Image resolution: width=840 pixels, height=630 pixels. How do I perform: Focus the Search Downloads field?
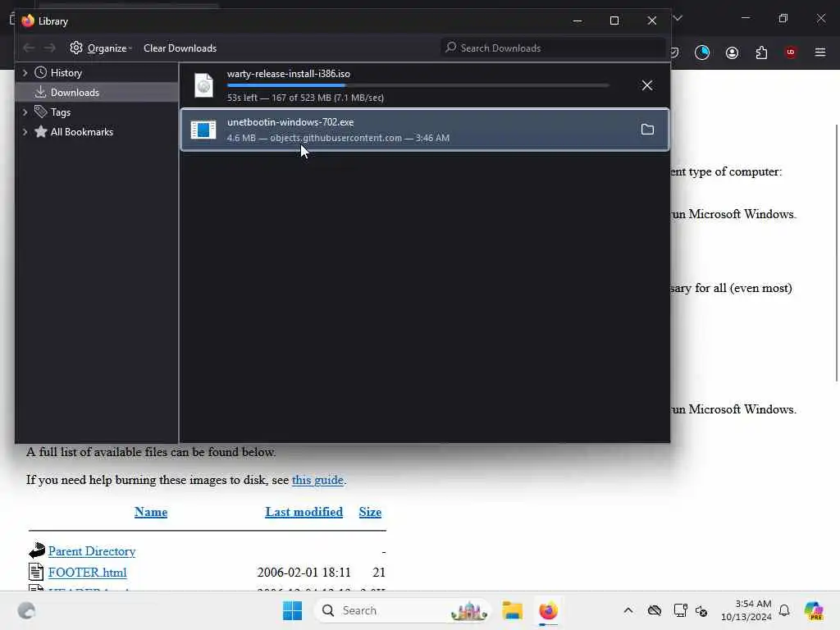553,48
